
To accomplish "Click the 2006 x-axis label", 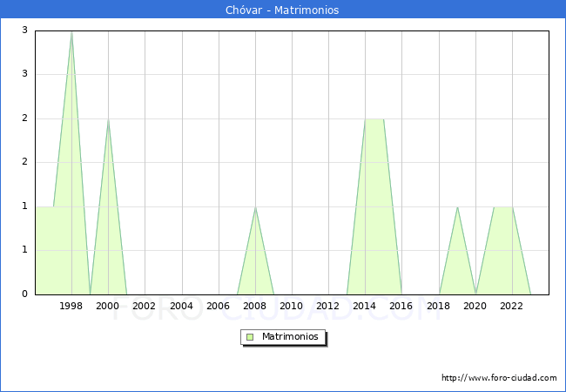I will 218,306.
